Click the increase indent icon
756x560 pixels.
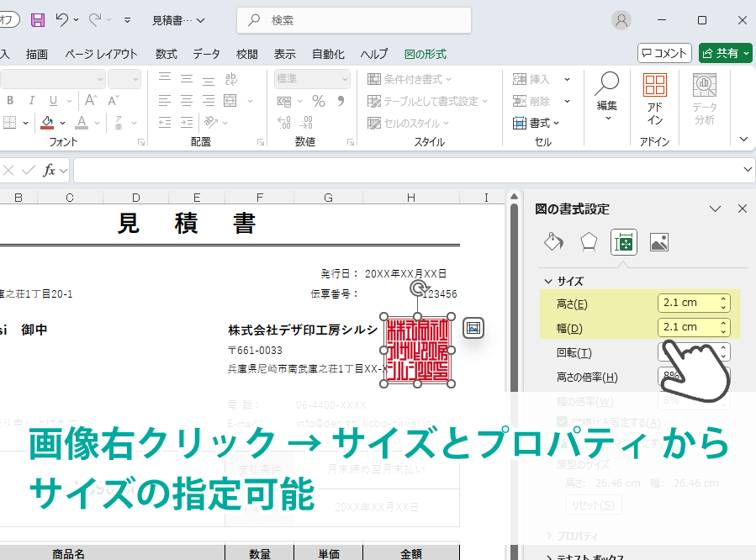tap(187, 123)
